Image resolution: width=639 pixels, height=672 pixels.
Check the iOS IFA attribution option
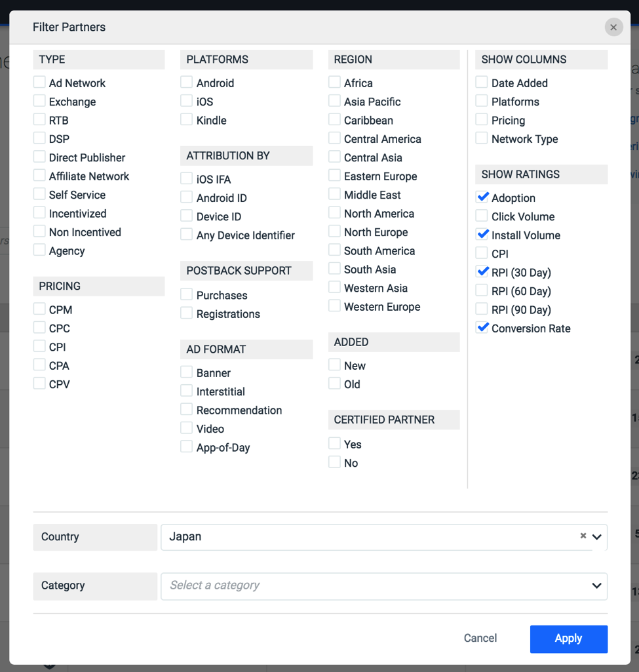pos(187,179)
